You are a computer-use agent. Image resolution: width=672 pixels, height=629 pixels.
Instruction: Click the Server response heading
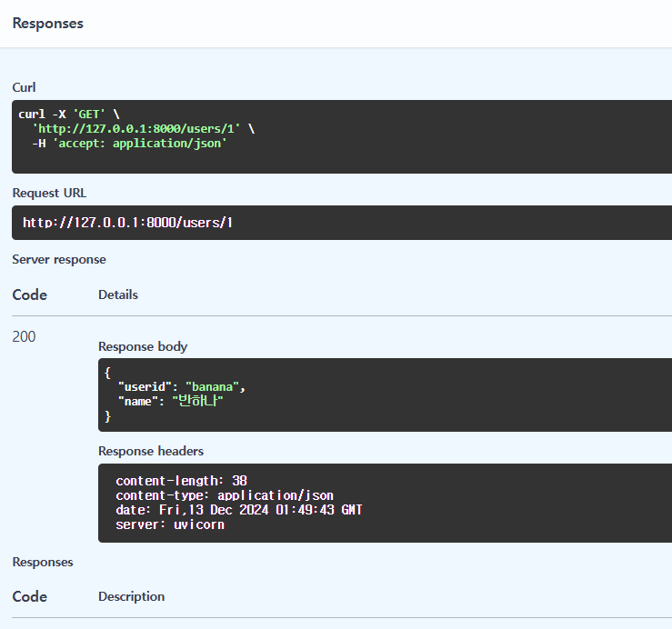click(x=59, y=259)
